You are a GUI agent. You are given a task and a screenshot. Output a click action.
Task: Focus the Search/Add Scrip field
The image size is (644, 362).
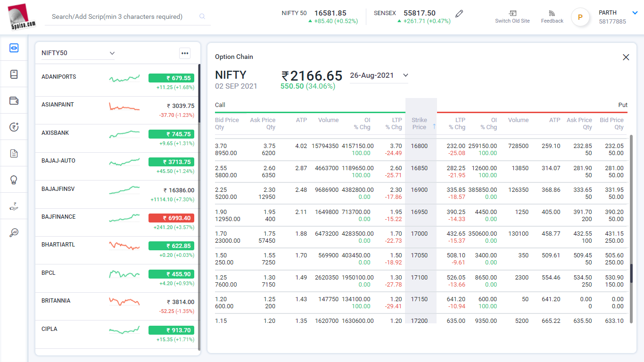point(128,16)
